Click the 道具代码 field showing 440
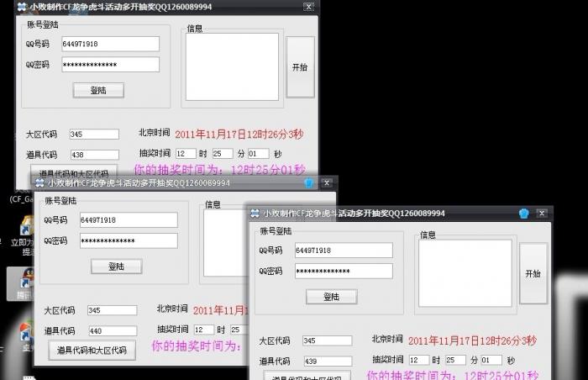588x380 pixels. 113,330
